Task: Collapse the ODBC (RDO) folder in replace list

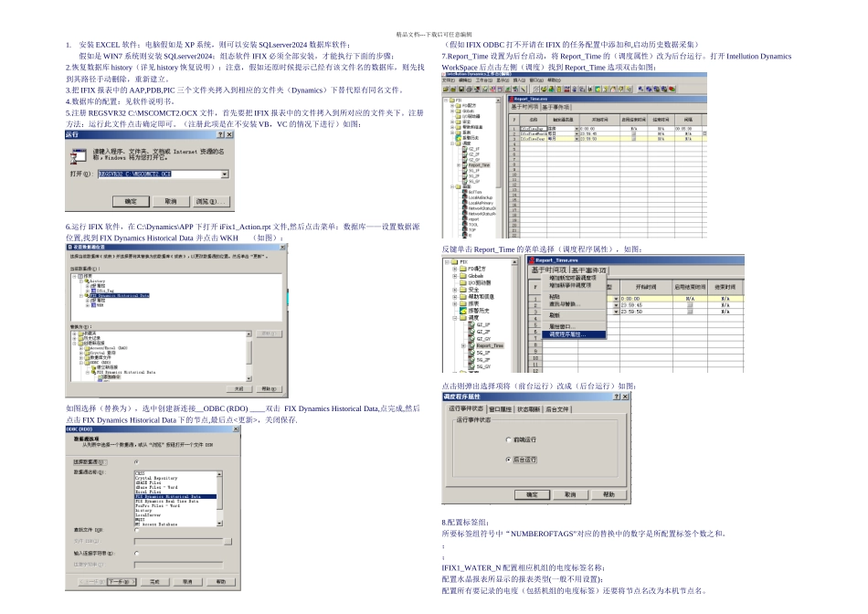Action: click(80, 363)
